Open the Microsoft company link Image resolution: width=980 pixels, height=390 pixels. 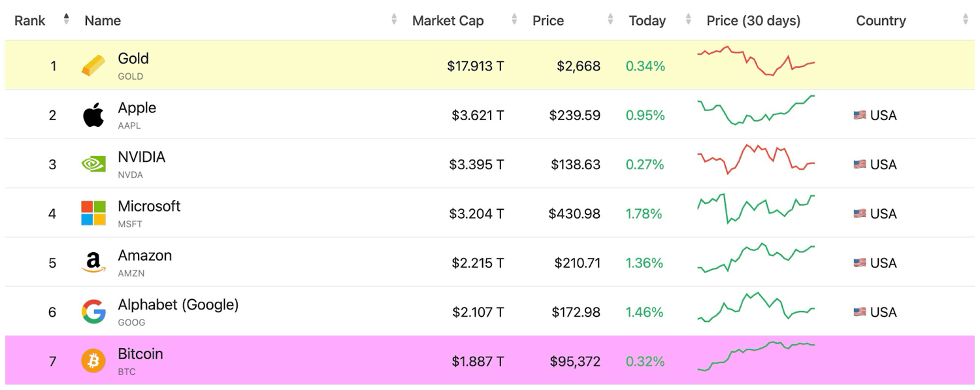[149, 206]
